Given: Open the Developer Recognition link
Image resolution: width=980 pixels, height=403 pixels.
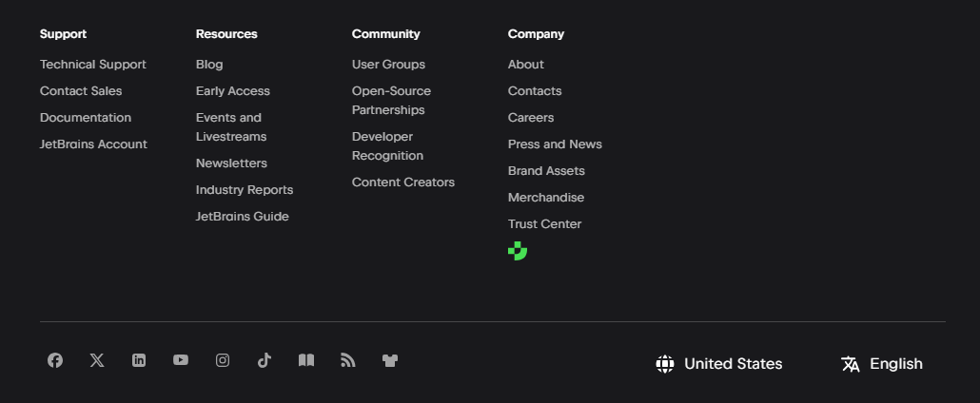Looking at the screenshot, I should tap(387, 146).
